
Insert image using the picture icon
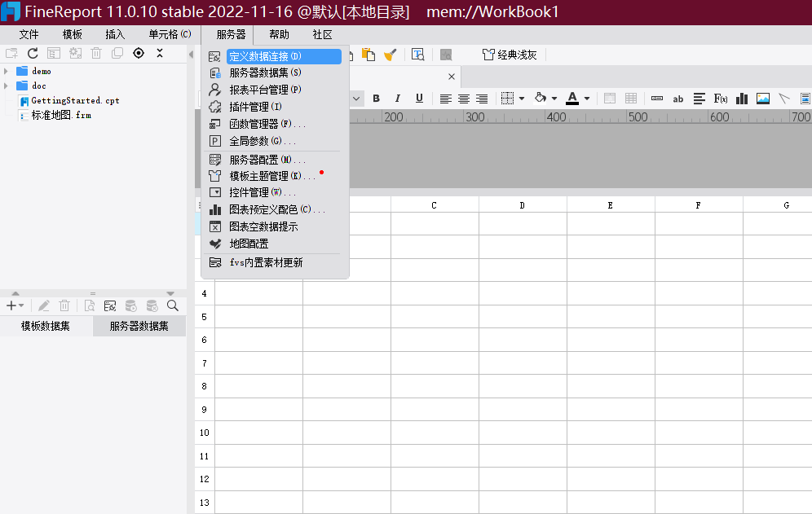click(x=763, y=99)
